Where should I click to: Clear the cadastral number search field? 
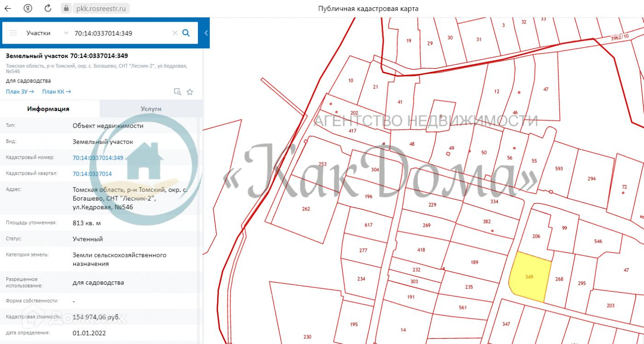[x=175, y=33]
